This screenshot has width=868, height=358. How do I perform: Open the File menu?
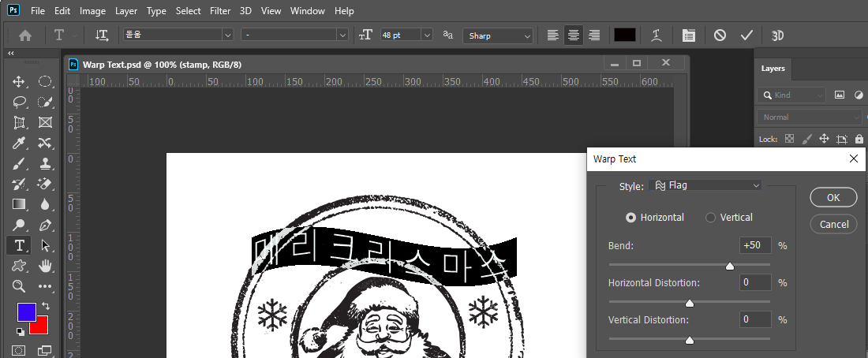point(38,10)
